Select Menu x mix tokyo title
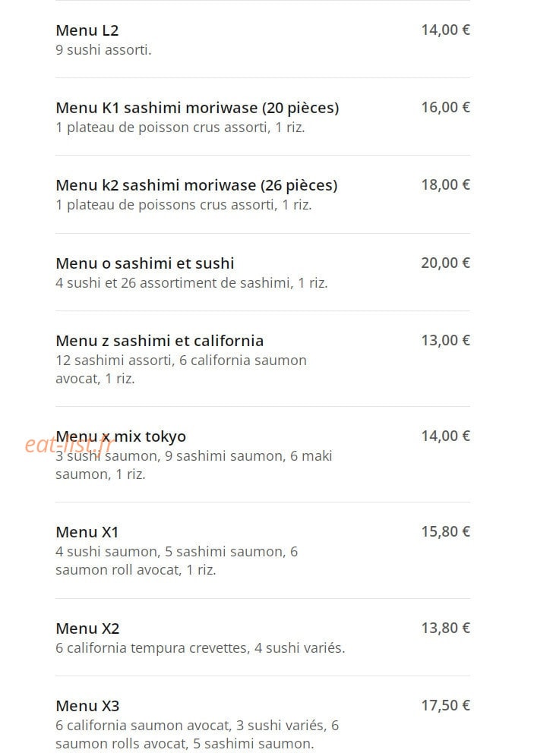The image size is (553, 756). pos(121,436)
